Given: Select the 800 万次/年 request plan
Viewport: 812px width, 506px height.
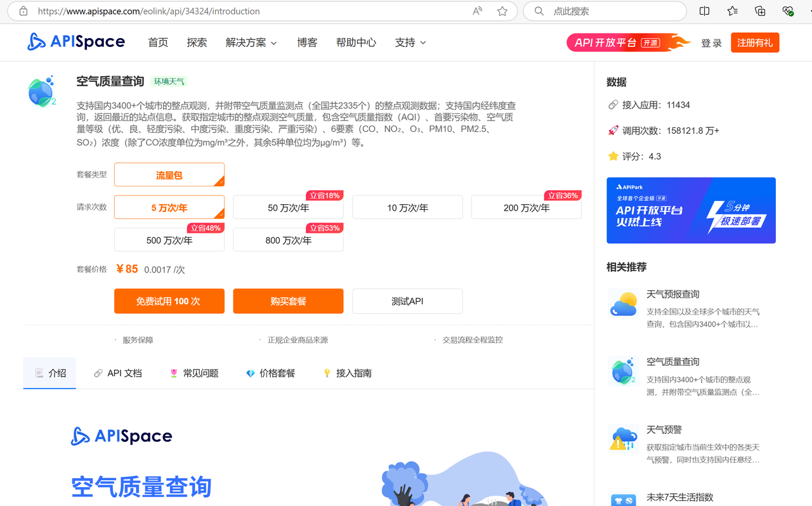Looking at the screenshot, I should click(x=288, y=240).
